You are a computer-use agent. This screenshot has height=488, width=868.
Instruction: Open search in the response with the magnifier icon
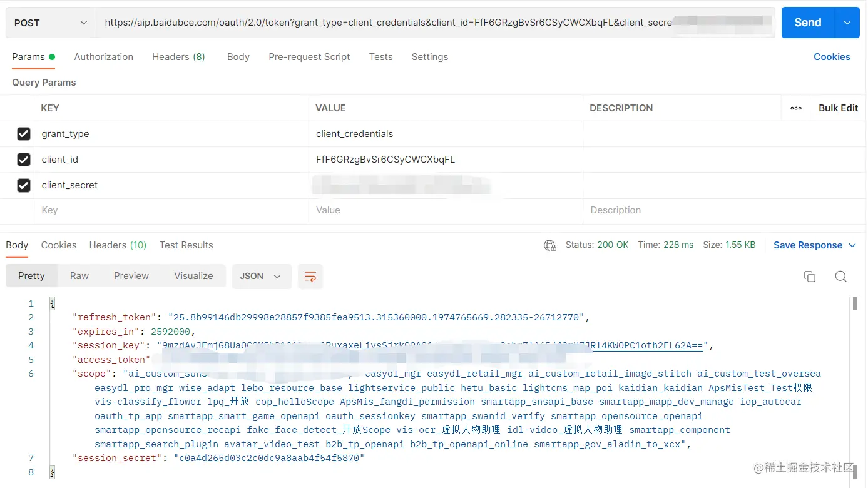tap(841, 277)
